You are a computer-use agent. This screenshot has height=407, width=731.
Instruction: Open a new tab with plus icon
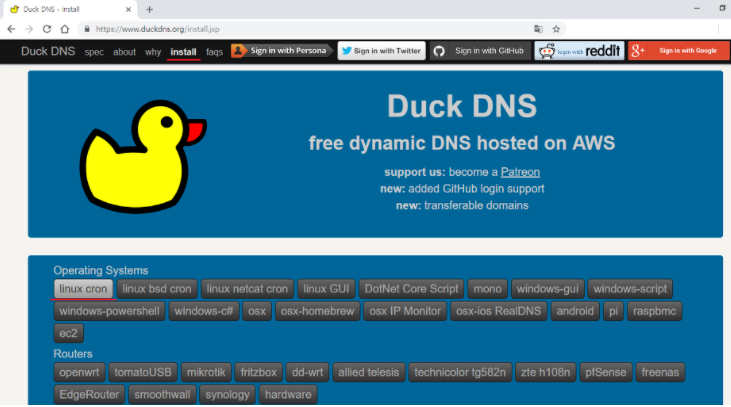coord(150,9)
